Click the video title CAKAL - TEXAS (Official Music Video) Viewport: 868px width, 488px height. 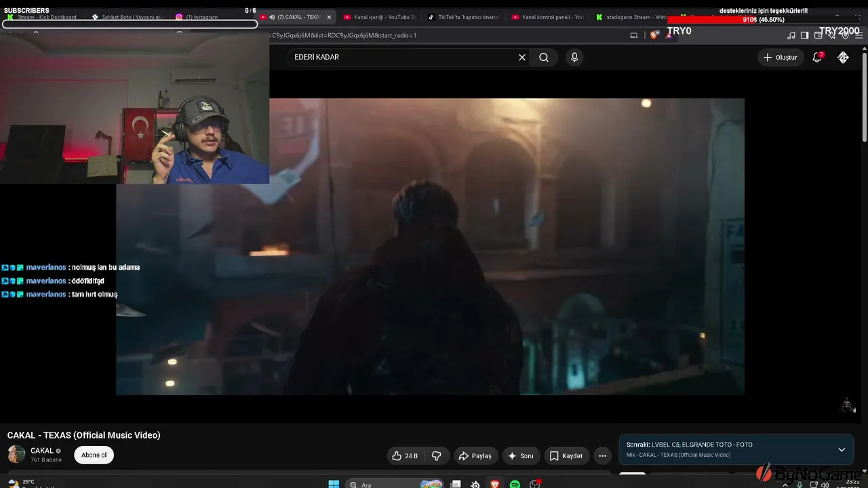pos(84,435)
